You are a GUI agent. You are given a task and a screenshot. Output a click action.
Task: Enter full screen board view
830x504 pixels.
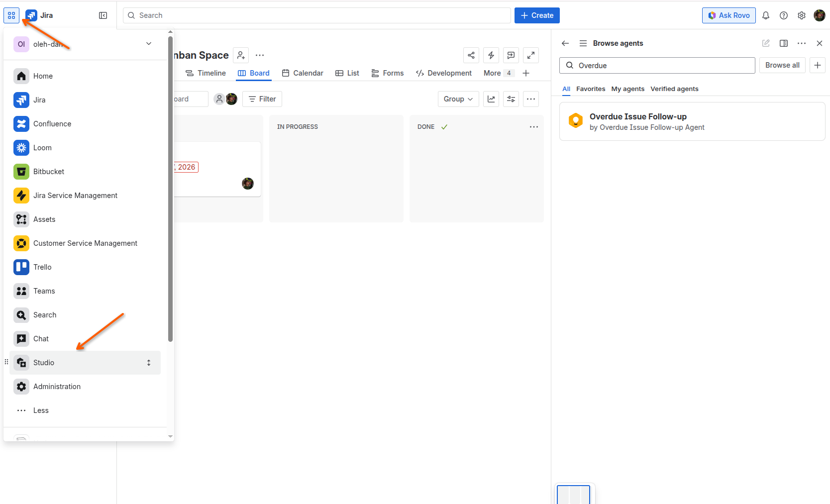tap(531, 55)
